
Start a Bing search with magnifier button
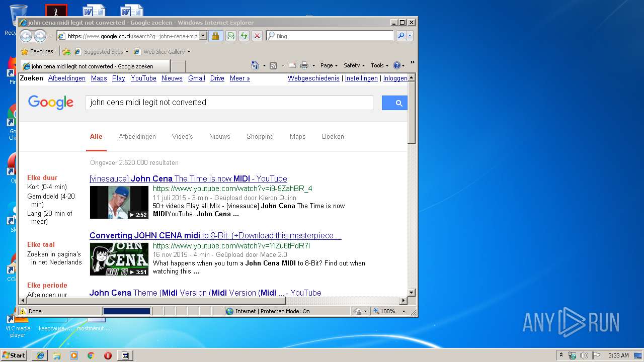[x=401, y=36]
